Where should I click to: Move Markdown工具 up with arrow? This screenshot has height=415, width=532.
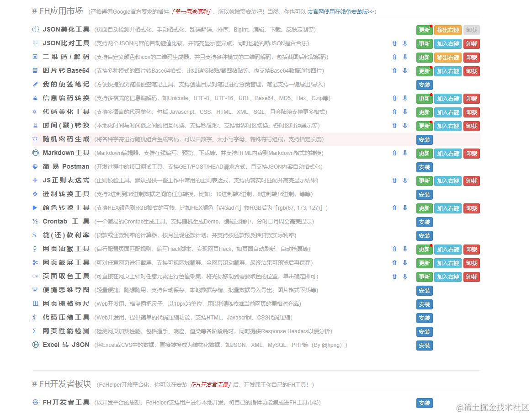point(394,153)
